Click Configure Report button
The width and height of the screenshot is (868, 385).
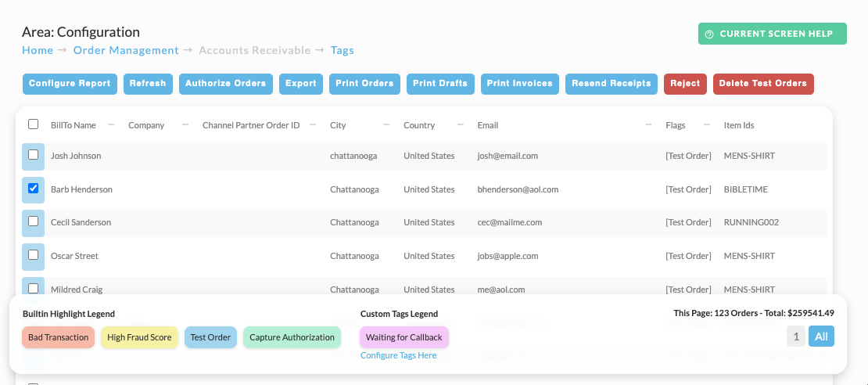point(70,84)
